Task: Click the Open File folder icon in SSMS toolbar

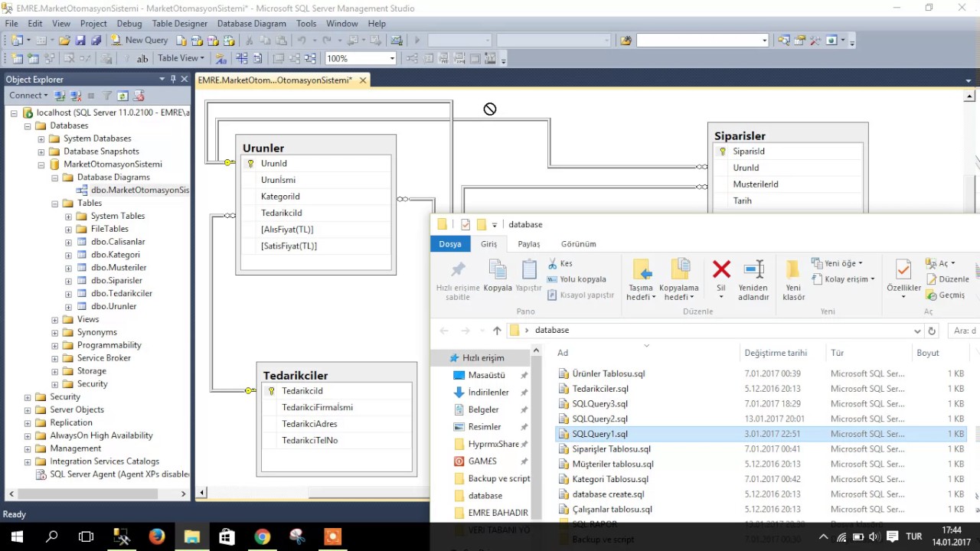Action: coord(65,40)
